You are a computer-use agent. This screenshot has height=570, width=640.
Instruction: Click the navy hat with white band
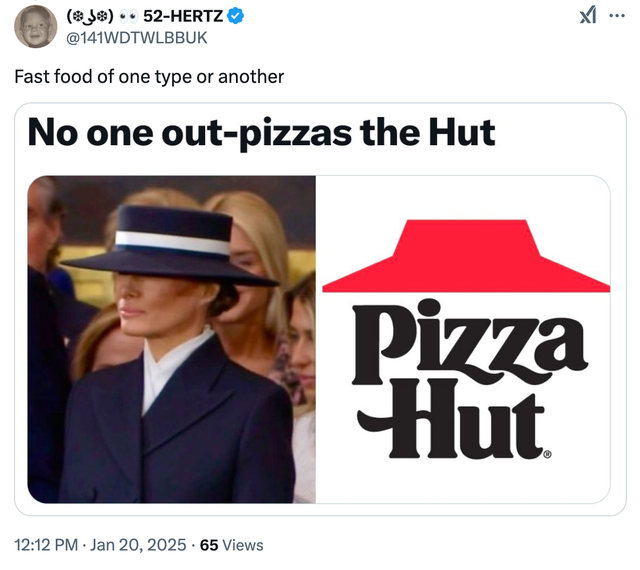[170, 248]
